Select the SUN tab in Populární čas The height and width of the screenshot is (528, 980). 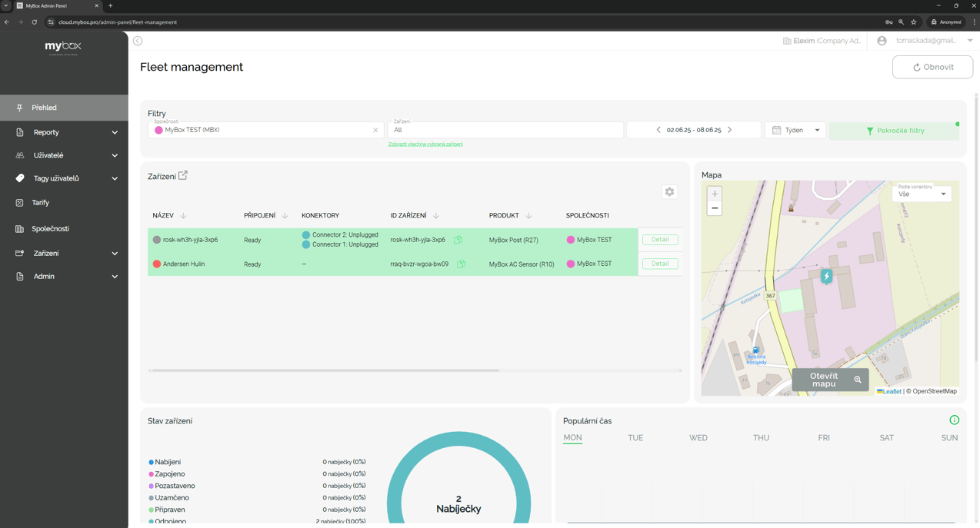click(x=950, y=438)
